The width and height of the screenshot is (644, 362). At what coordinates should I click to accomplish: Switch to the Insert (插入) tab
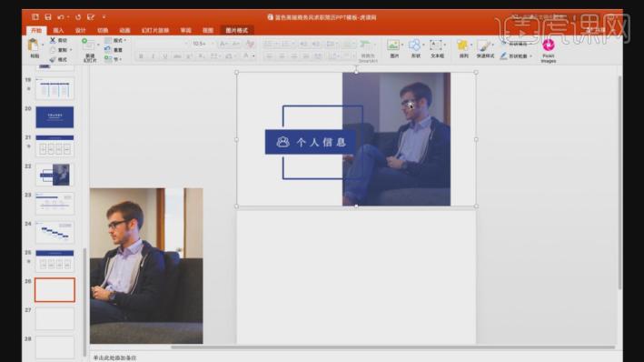(58, 30)
